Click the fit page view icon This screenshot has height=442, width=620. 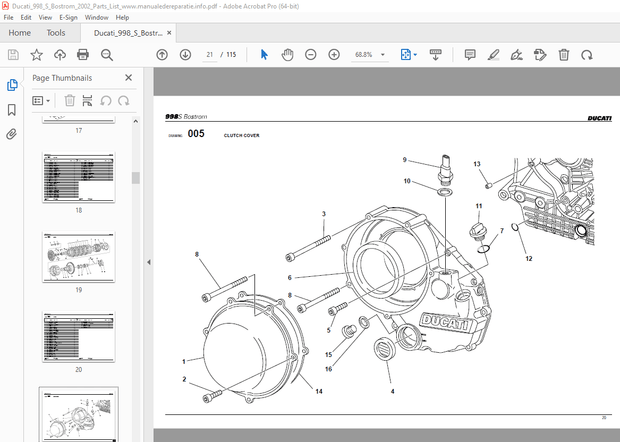point(405,55)
